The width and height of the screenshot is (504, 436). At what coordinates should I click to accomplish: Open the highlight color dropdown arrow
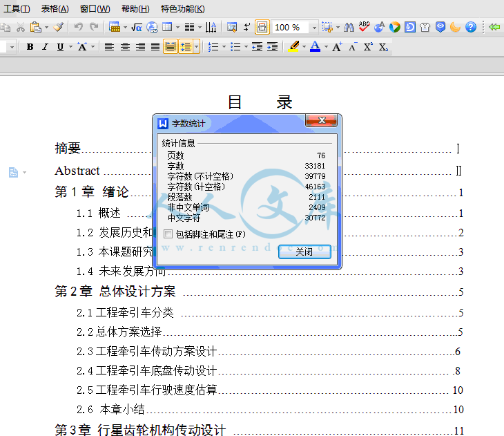(x=304, y=47)
